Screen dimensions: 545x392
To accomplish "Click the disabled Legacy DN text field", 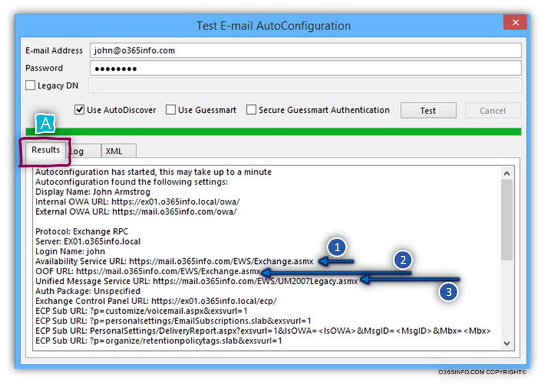I will [x=305, y=85].
